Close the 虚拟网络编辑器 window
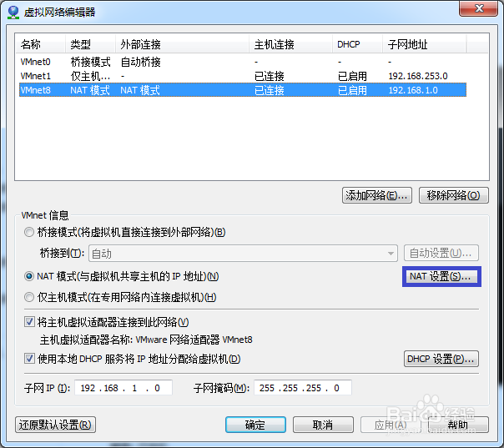The height and width of the screenshot is (448, 504). pyautogui.click(x=479, y=8)
